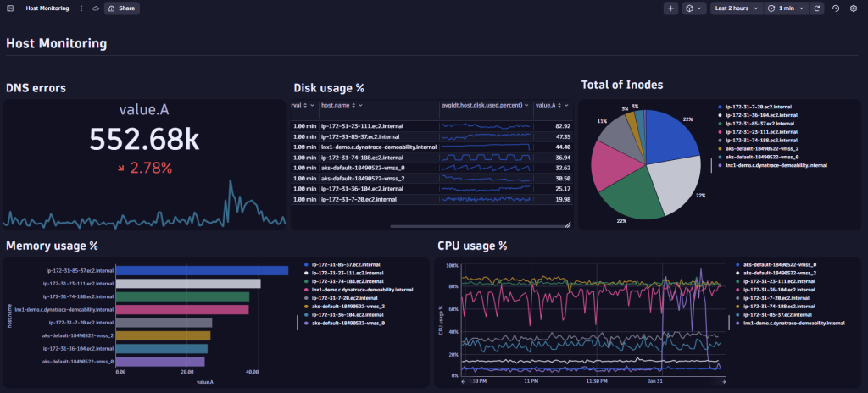Click the Host Monitoring document title in top bar
868x393 pixels.
click(47, 8)
